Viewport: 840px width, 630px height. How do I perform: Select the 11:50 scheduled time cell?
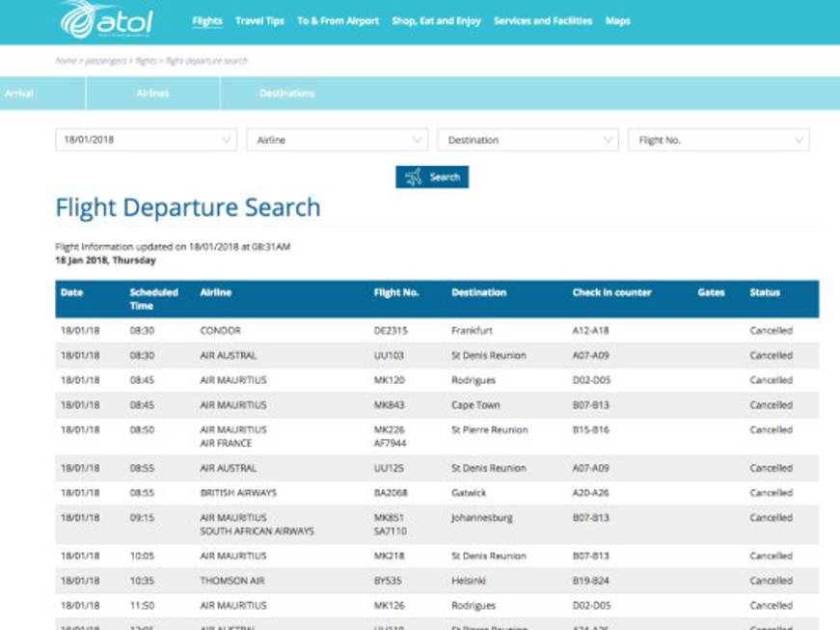click(142, 605)
